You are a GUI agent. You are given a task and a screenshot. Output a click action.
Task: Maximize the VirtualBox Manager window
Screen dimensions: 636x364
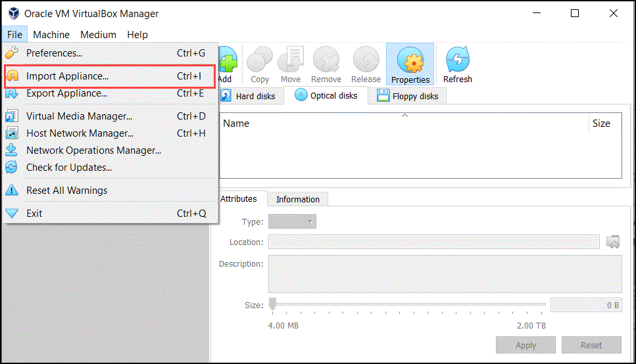coord(575,13)
